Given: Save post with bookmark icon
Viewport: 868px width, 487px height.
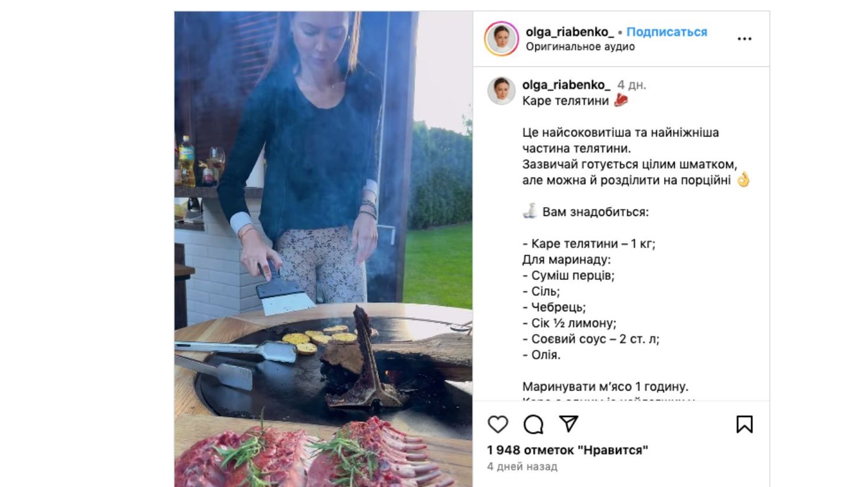Looking at the screenshot, I should click(x=744, y=424).
